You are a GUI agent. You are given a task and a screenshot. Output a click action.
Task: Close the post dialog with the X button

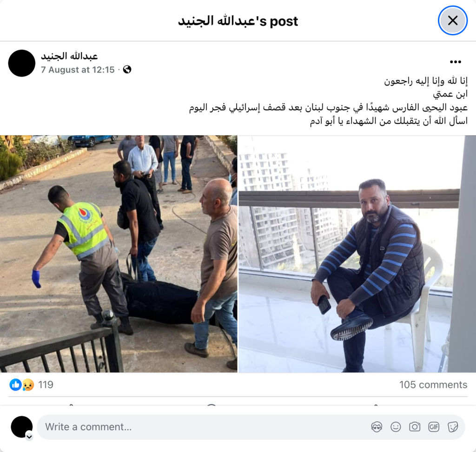[452, 20]
